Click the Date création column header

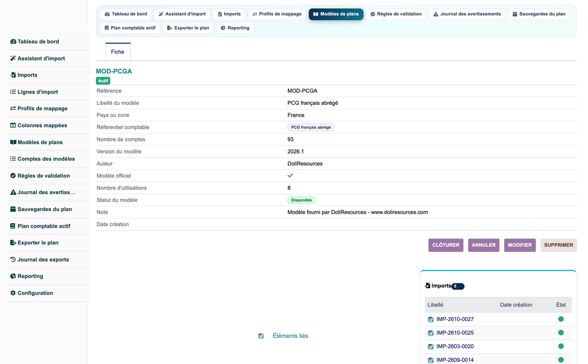click(x=516, y=305)
